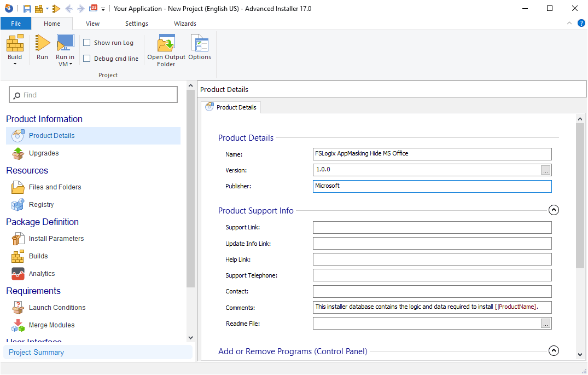Click the Version browse (...) button
The image size is (588, 375).
coord(546,170)
